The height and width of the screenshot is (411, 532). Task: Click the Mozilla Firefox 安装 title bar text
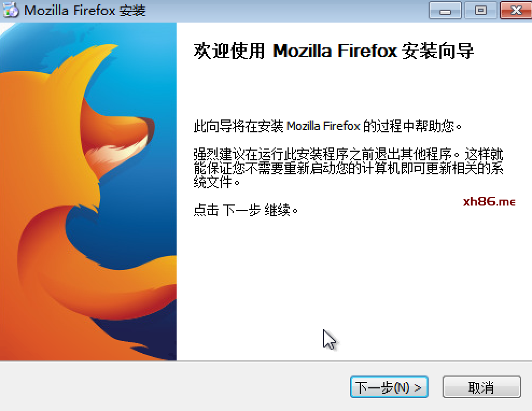tap(85, 11)
